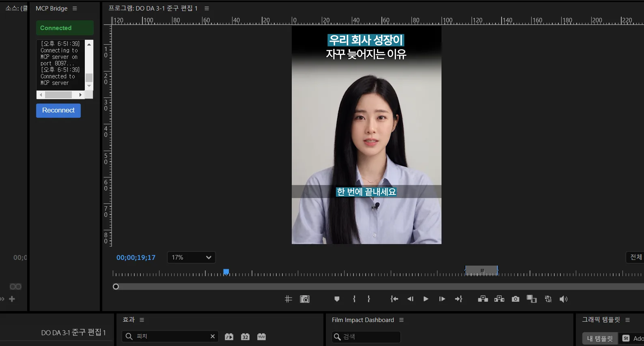Viewport: 644px width, 346px height.
Task: Clear the Effects search field with X
Action: click(212, 336)
